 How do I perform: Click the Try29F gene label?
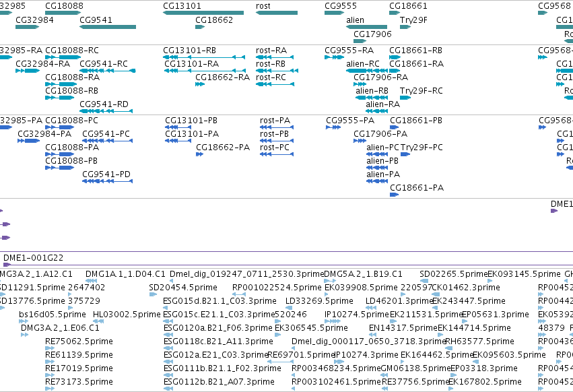tap(413, 20)
